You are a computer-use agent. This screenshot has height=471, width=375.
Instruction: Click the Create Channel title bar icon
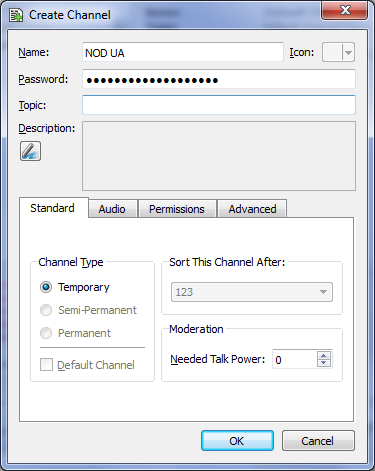point(16,15)
